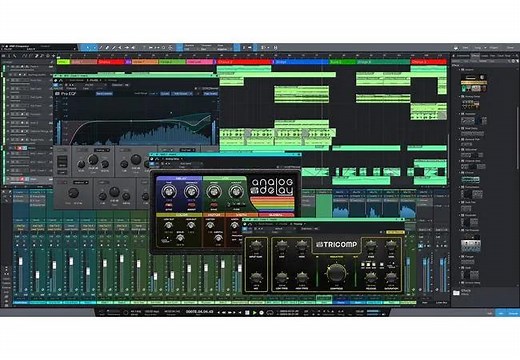Open the Timebase dropdown

point(207,47)
